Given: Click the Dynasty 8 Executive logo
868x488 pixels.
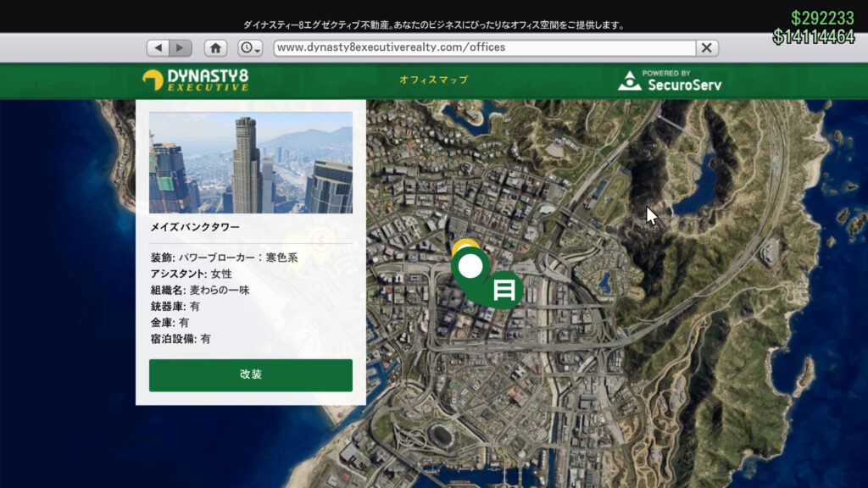Looking at the screenshot, I should coord(196,80).
